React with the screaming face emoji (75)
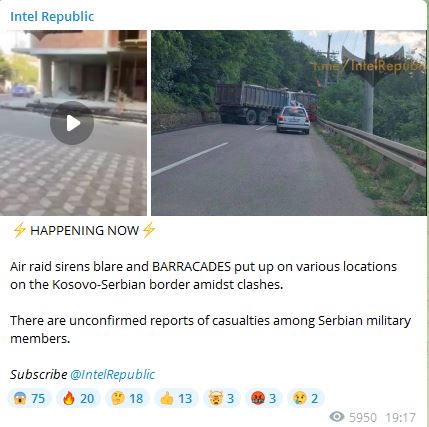Image resolution: width=429 pixels, height=427 pixels. [29, 398]
